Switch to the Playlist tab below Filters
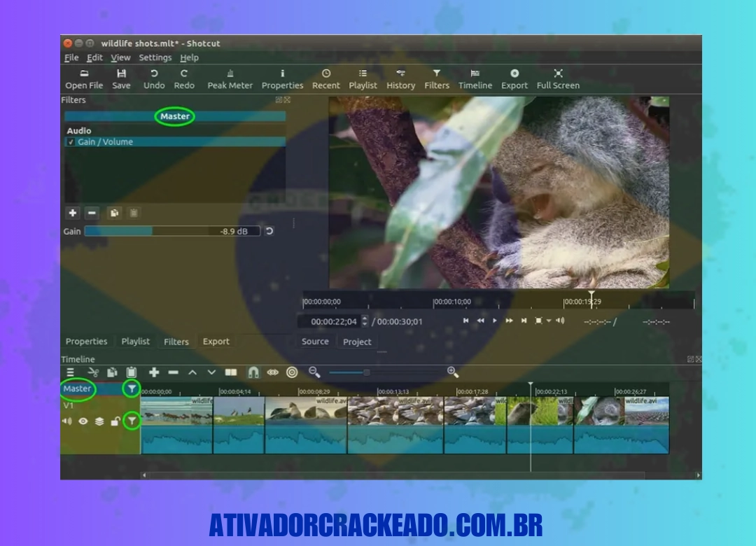This screenshot has width=756, height=546. (x=136, y=342)
